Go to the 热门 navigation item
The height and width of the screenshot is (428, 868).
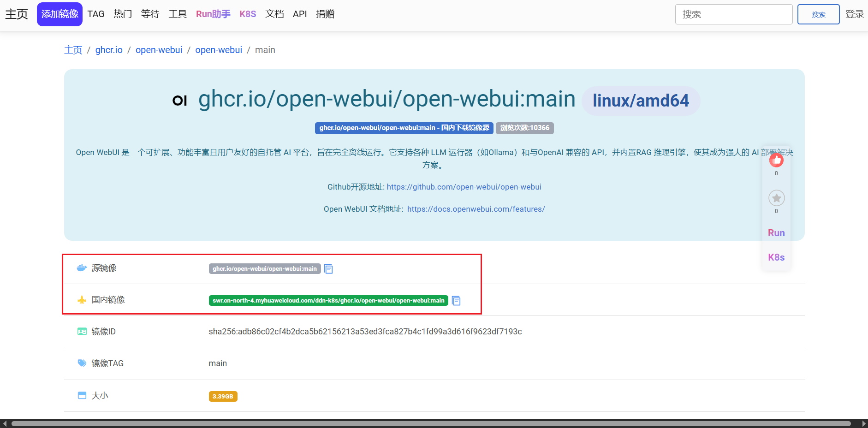coord(123,14)
